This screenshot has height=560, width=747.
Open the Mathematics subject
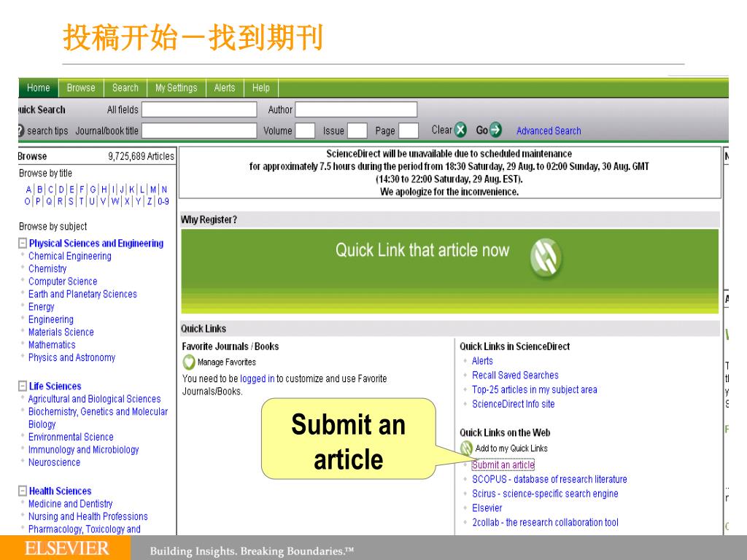[52, 345]
